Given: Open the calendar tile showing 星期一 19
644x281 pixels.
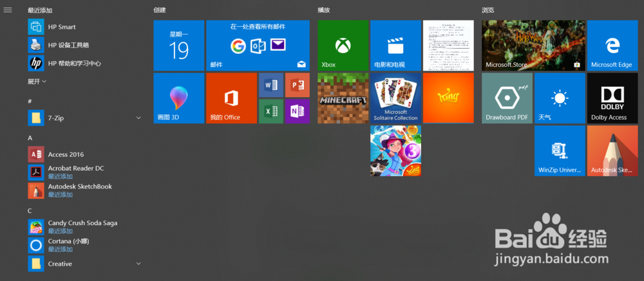Looking at the screenshot, I should [x=178, y=46].
